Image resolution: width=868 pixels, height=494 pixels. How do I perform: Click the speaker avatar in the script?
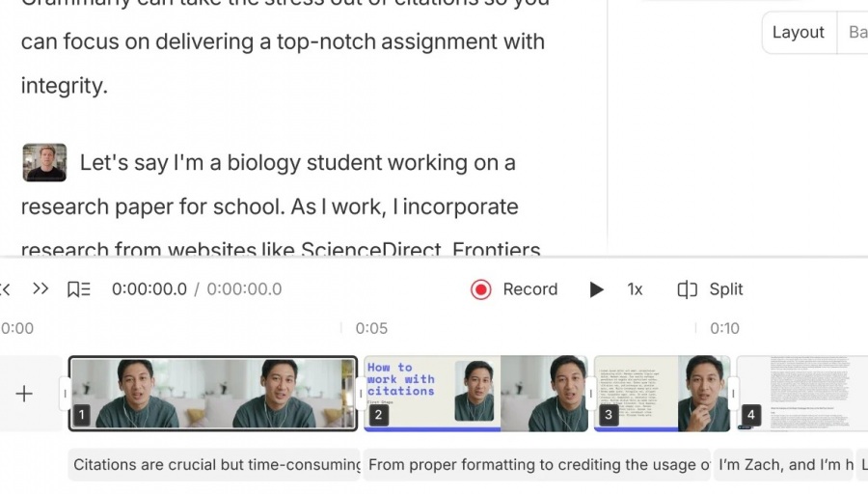(44, 163)
